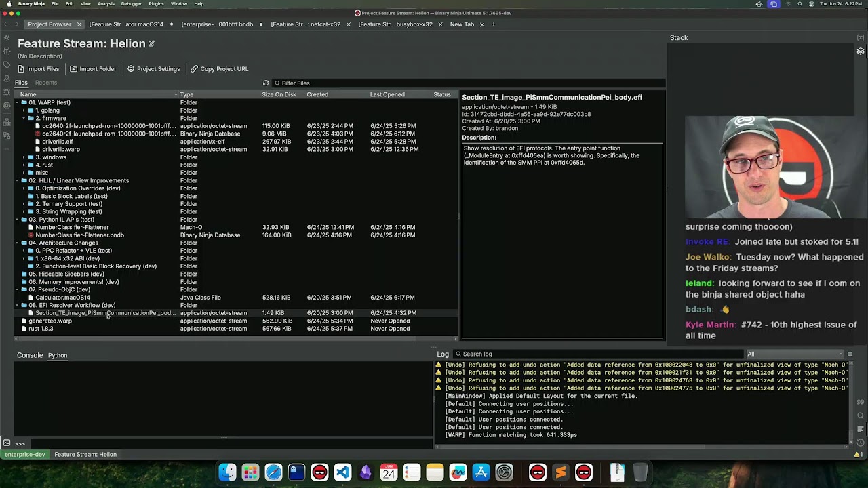Open the Types sidebar {T} icon
The image size is (868, 488).
[x=7, y=51]
